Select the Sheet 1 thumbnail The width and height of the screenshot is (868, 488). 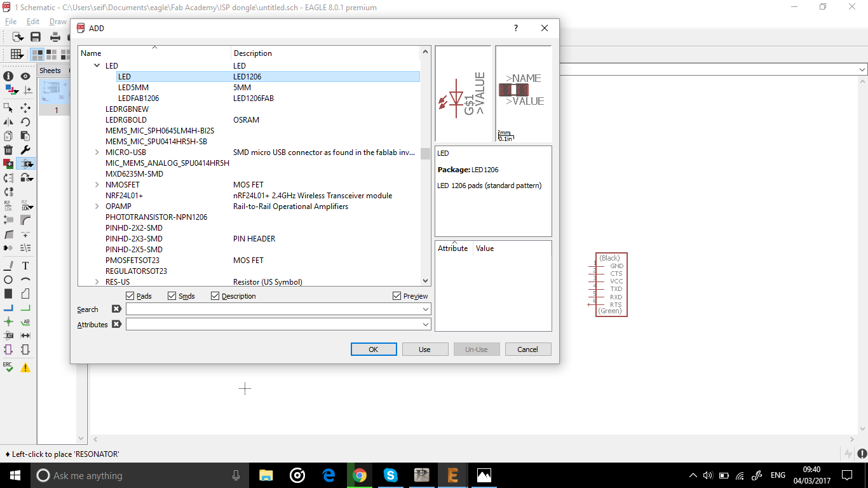click(56, 92)
